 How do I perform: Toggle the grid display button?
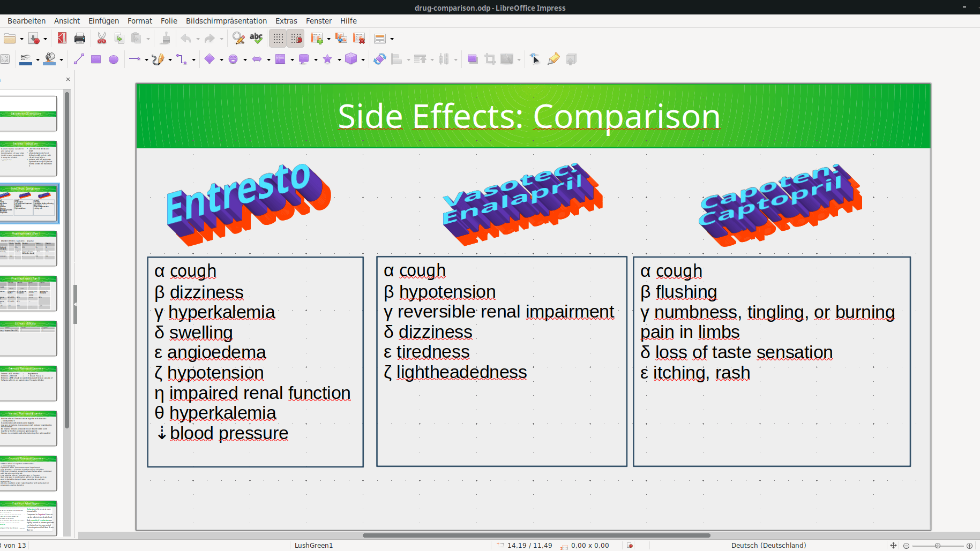click(x=278, y=39)
